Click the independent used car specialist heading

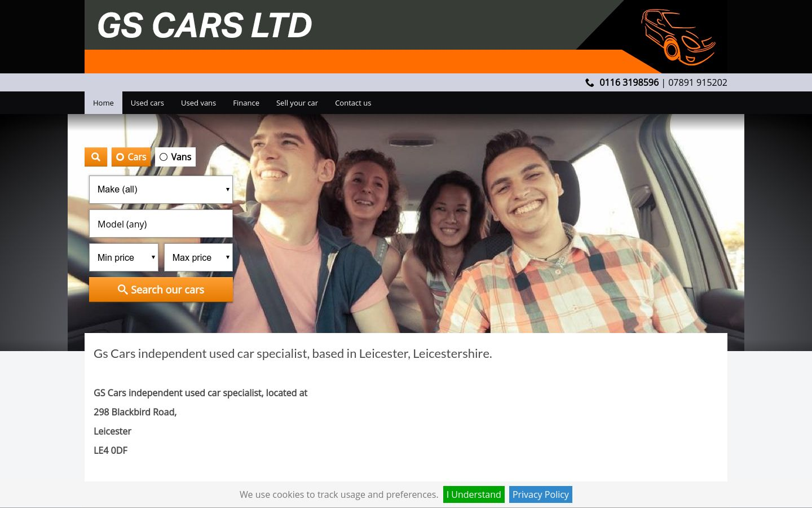click(293, 353)
